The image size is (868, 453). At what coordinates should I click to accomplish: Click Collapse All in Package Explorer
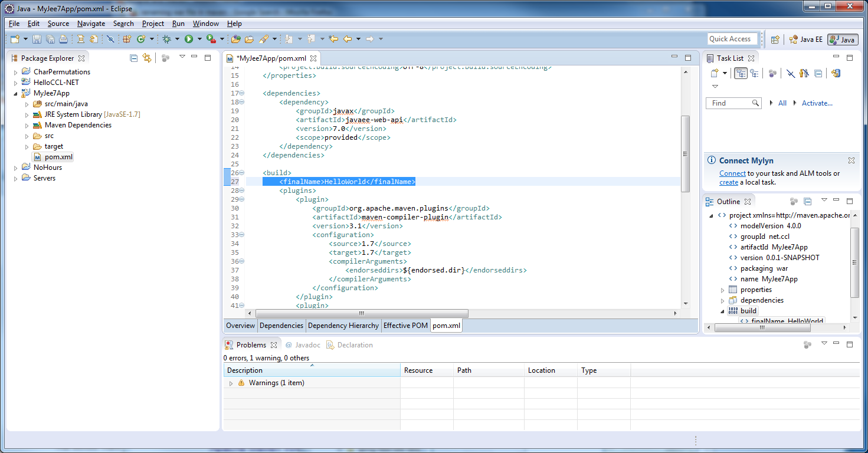[x=134, y=58]
